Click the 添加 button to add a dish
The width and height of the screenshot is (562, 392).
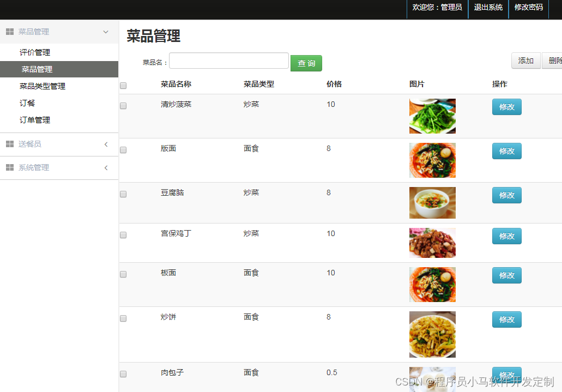[525, 61]
